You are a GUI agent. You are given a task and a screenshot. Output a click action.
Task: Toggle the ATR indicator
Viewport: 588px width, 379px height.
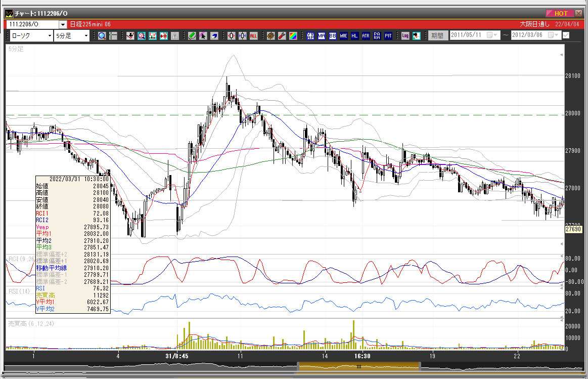[366, 35]
